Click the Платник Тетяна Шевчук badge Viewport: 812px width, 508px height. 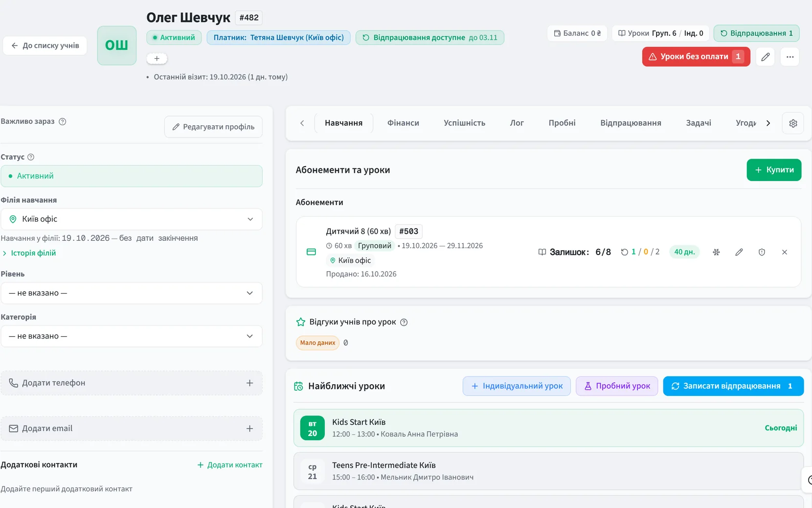(278, 38)
